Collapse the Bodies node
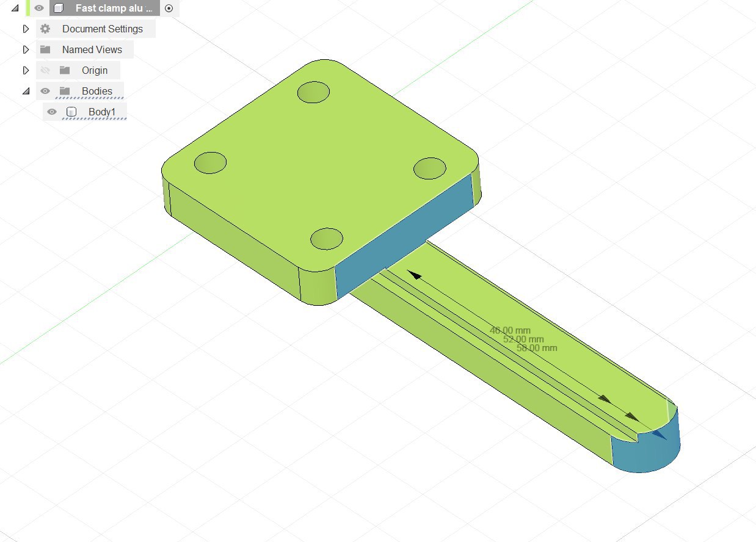The height and width of the screenshot is (542, 756). point(26,91)
